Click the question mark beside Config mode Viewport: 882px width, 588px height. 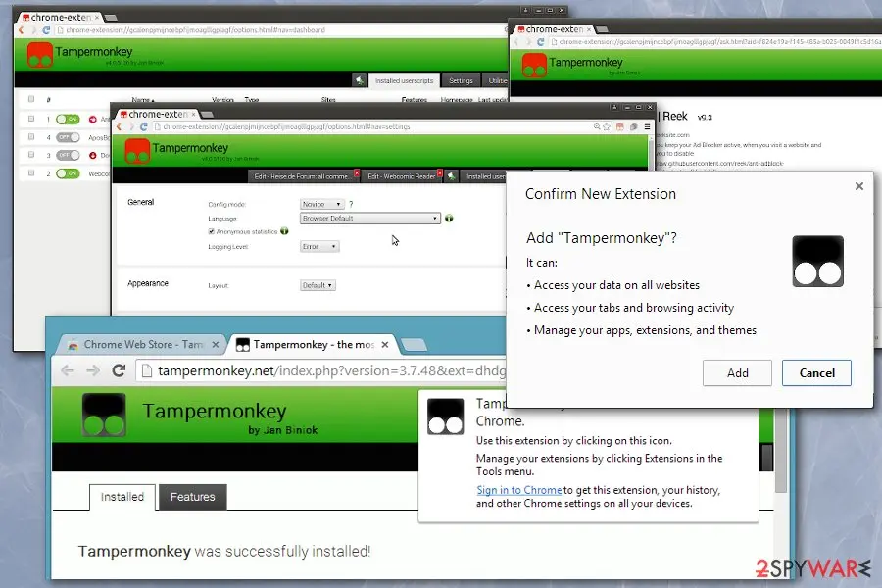click(x=351, y=204)
